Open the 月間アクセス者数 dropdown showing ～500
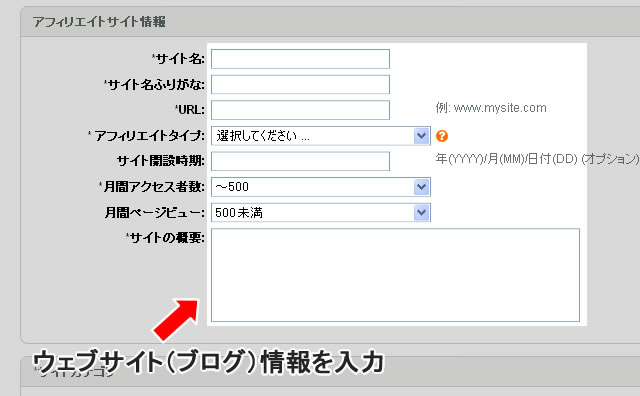The height and width of the screenshot is (396, 640). point(320,187)
